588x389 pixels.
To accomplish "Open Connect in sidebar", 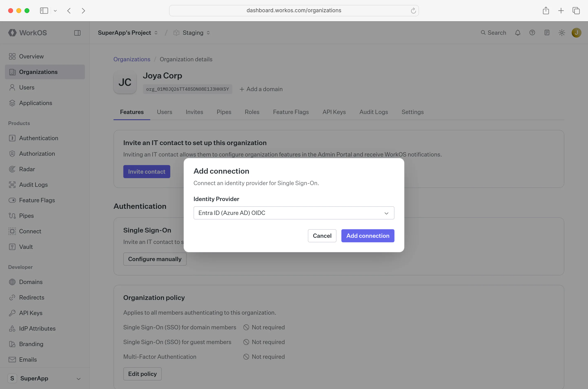I will click(45, 231).
